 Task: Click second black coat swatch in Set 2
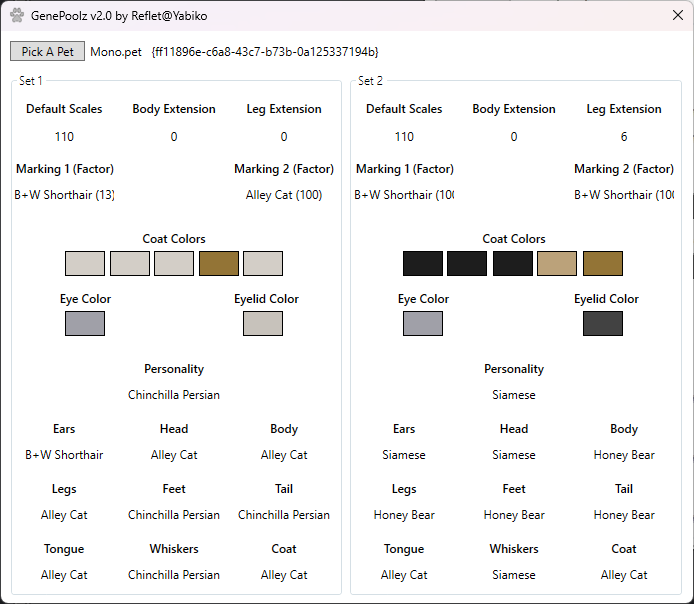coord(467,263)
